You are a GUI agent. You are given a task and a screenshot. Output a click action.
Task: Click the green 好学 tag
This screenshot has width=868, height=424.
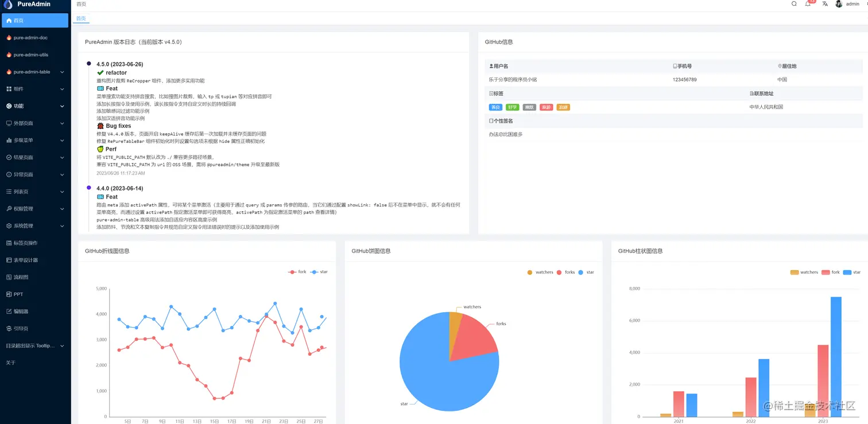(513, 107)
